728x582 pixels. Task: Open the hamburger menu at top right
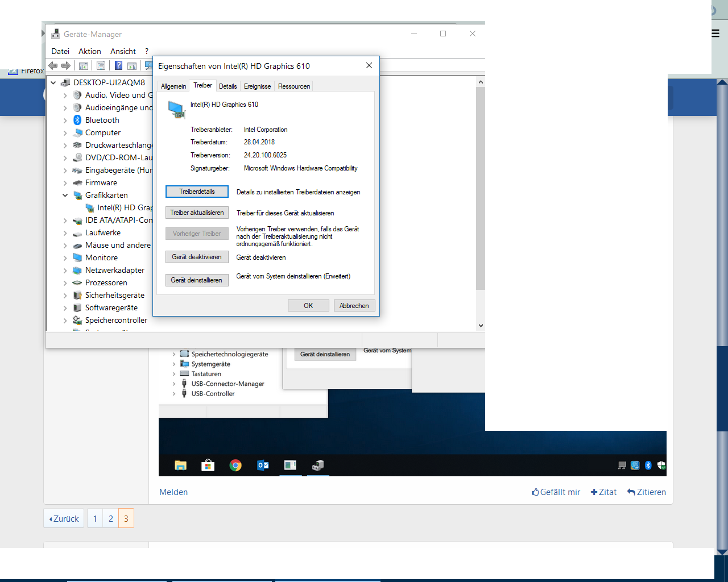(x=715, y=34)
